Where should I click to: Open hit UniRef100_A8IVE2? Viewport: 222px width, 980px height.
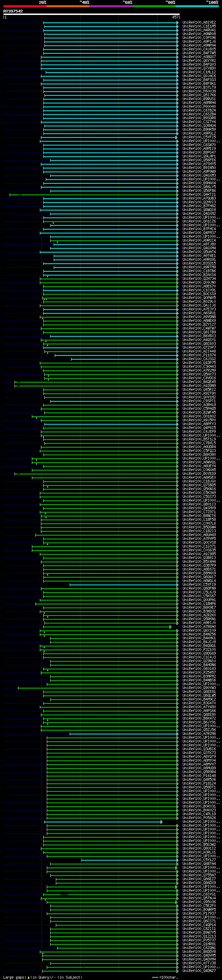199,23
